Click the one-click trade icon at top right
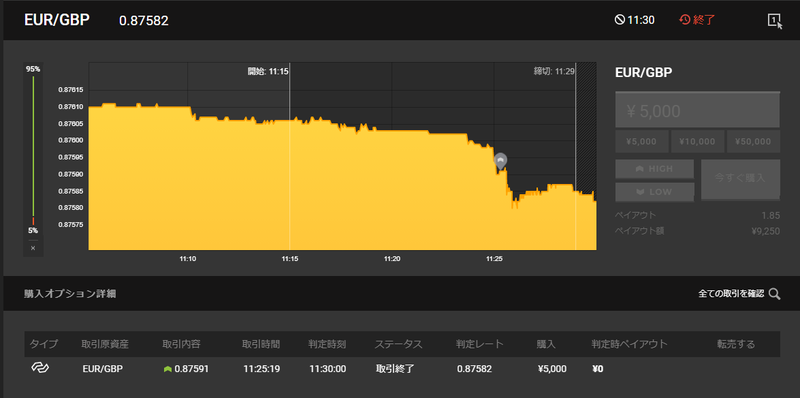 (774, 21)
